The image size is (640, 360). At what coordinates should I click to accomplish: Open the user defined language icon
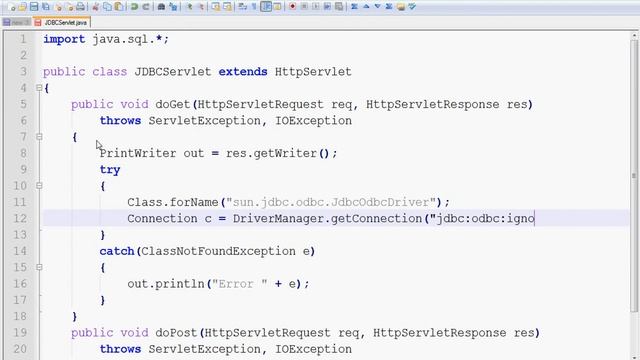tap(278, 7)
